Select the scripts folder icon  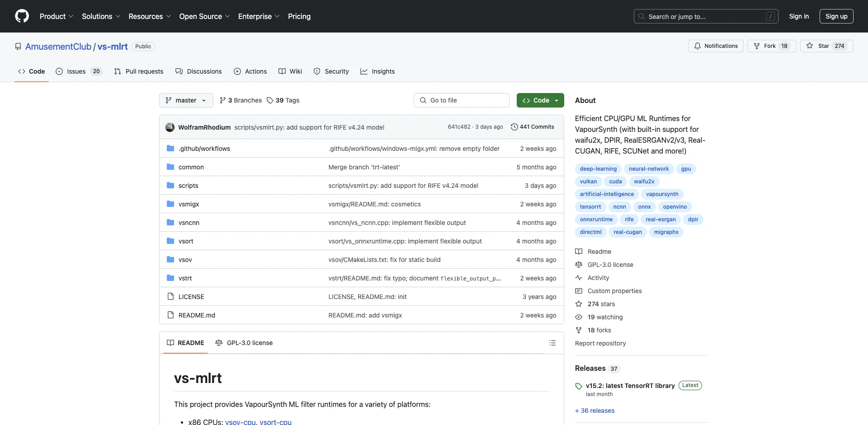(170, 185)
